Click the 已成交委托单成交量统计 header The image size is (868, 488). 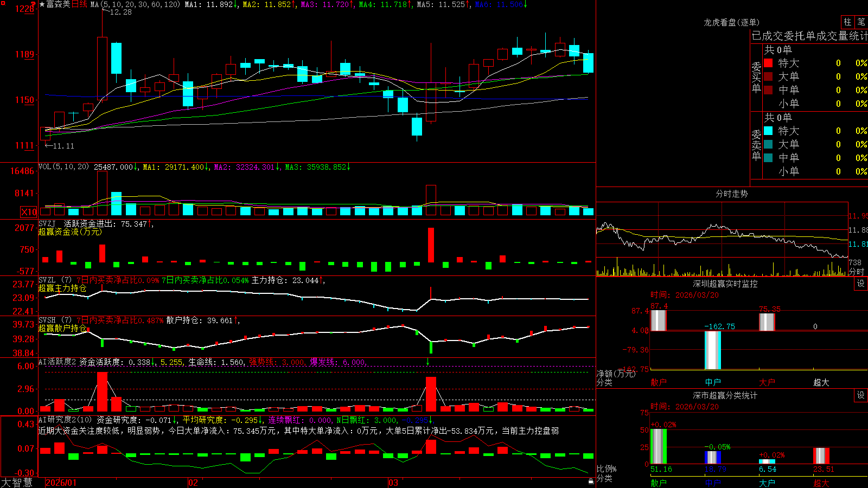pos(809,36)
